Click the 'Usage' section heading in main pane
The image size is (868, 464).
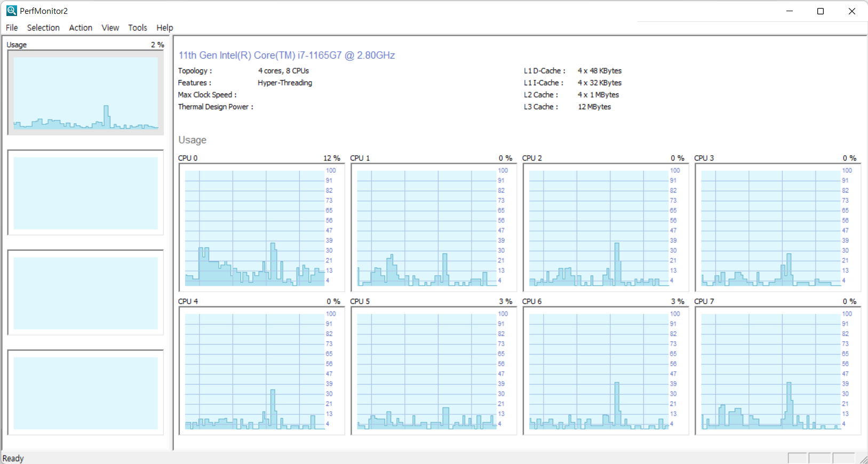click(x=192, y=140)
